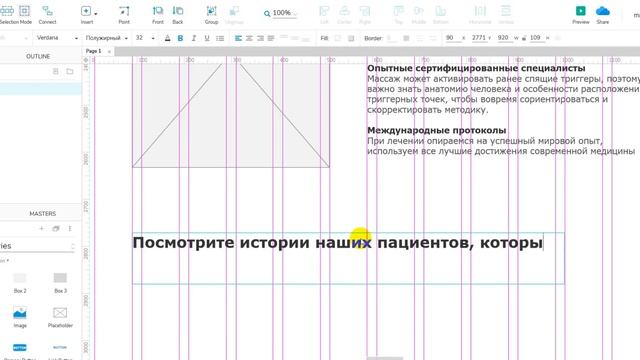Align widgets Center via toolbar

(344, 14)
